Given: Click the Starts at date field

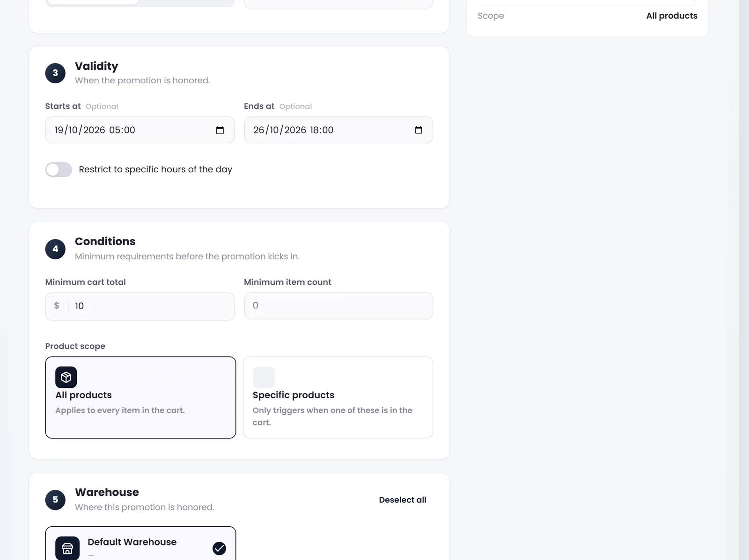Looking at the screenshot, I should 140,130.
